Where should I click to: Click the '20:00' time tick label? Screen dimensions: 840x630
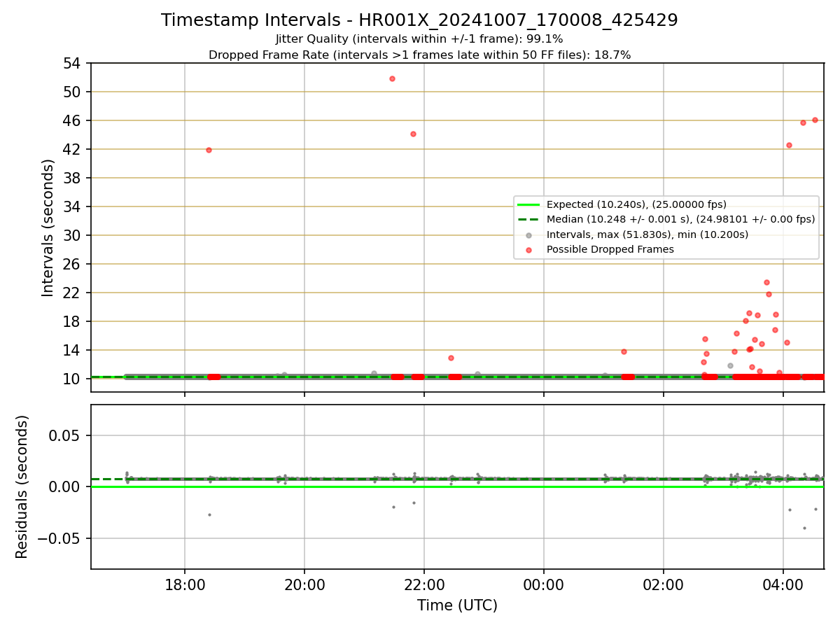tap(304, 584)
